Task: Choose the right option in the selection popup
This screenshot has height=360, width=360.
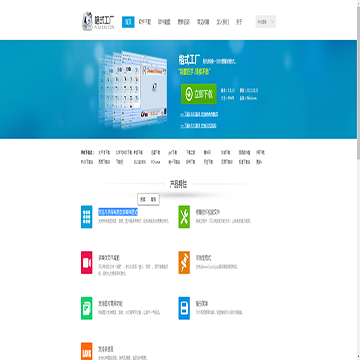Action: point(154,200)
